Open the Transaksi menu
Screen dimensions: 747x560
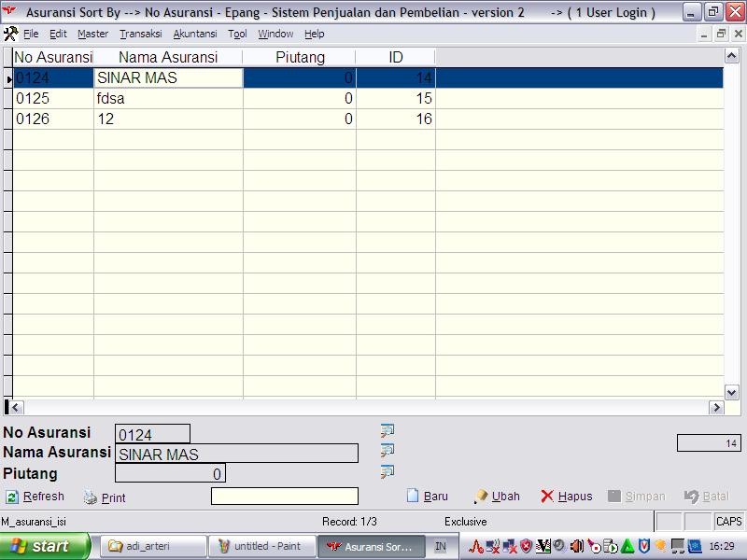click(x=140, y=34)
